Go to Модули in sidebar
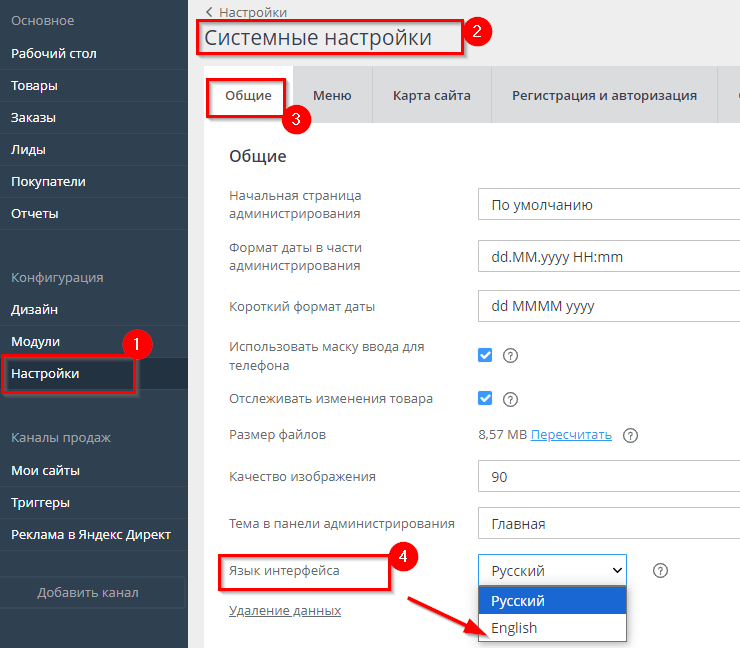Screen dimensions: 740x648 tap(35, 341)
